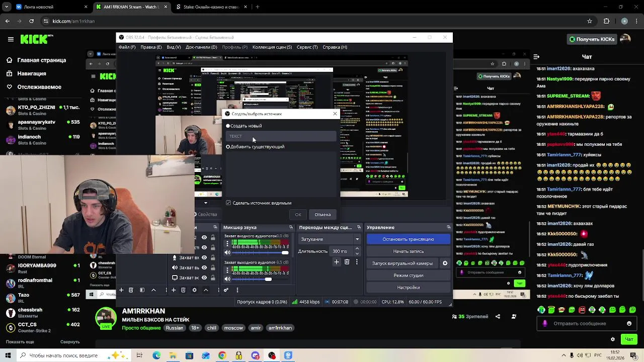Click Отмена in source dialog

pyautogui.click(x=323, y=215)
